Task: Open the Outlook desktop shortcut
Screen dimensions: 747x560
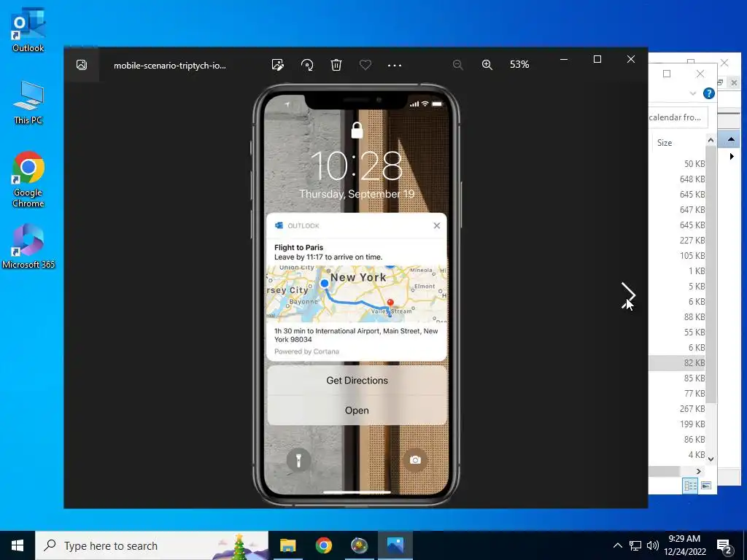Action: coord(28,30)
